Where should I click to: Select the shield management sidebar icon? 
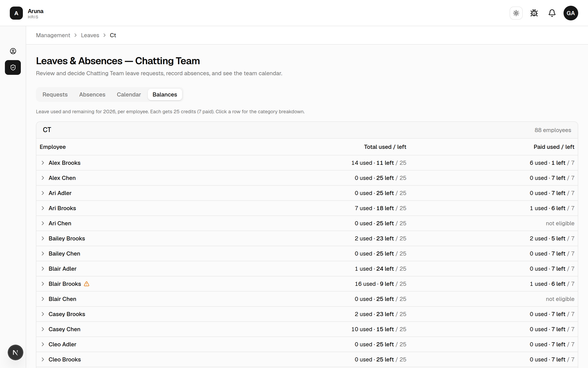click(x=13, y=67)
